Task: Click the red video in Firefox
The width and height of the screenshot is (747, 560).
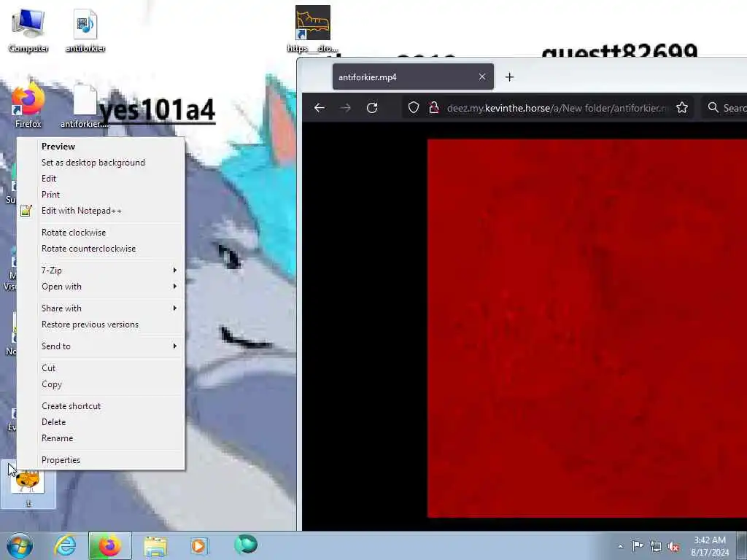Action: pyautogui.click(x=587, y=327)
